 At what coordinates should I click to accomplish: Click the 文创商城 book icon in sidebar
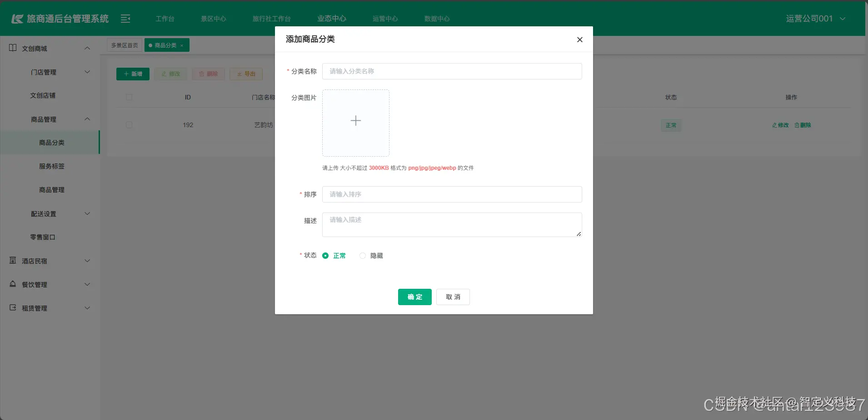pos(13,48)
